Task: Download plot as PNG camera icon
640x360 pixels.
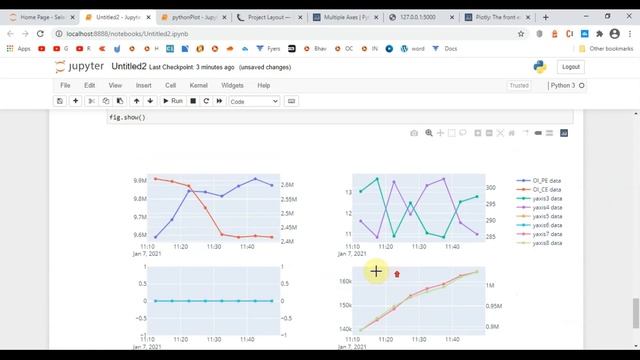Action: [x=414, y=133]
